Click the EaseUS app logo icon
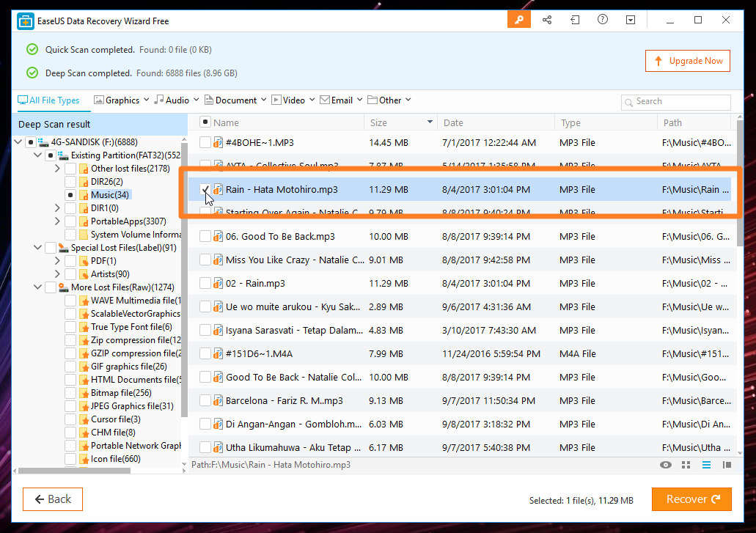Image resolution: width=756 pixels, height=533 pixels. coord(26,21)
